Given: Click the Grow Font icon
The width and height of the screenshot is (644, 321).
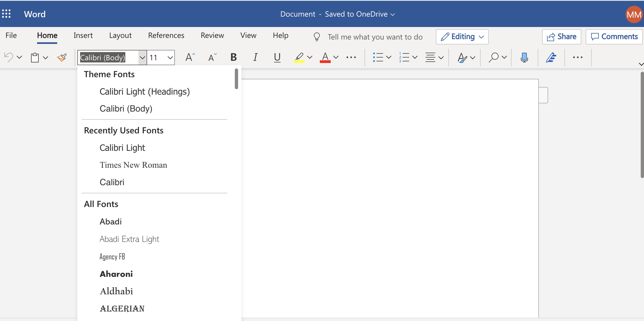Looking at the screenshot, I should pyautogui.click(x=190, y=57).
